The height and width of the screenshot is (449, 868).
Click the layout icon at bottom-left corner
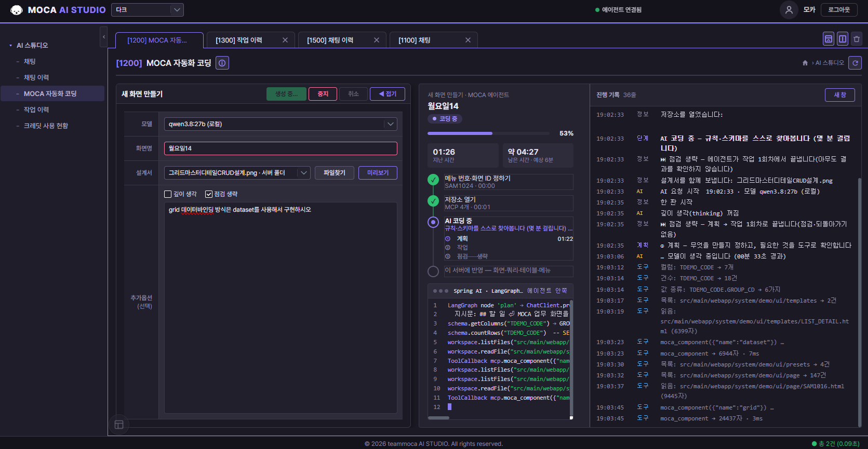click(x=119, y=425)
